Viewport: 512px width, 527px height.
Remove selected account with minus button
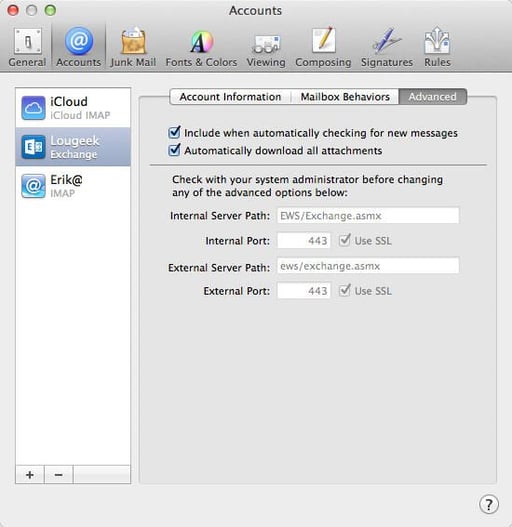tap(58, 475)
